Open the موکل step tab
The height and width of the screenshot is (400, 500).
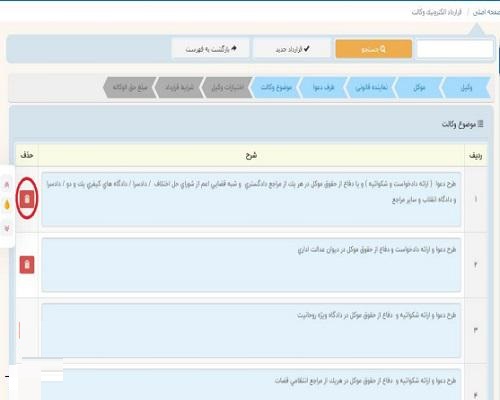tap(419, 87)
